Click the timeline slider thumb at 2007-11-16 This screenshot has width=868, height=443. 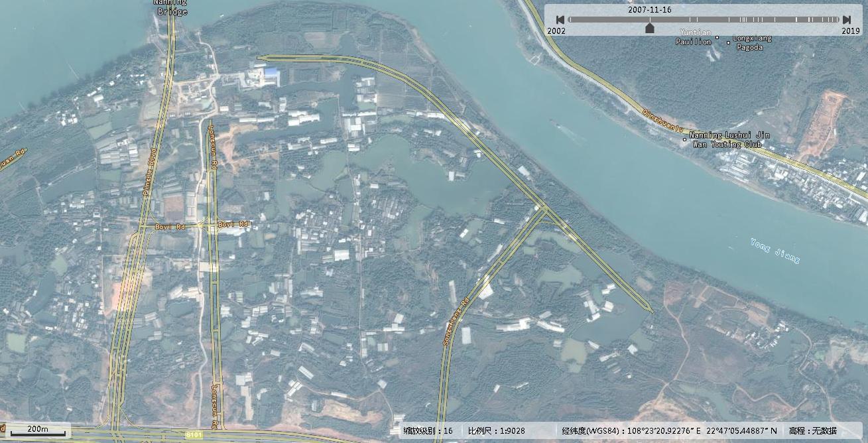pyautogui.click(x=650, y=27)
